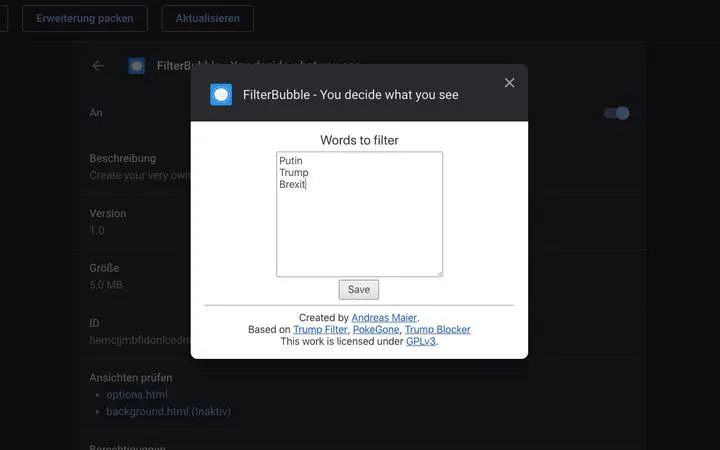Click the Version value 1.0
This screenshot has width=720, height=450.
[x=97, y=231]
